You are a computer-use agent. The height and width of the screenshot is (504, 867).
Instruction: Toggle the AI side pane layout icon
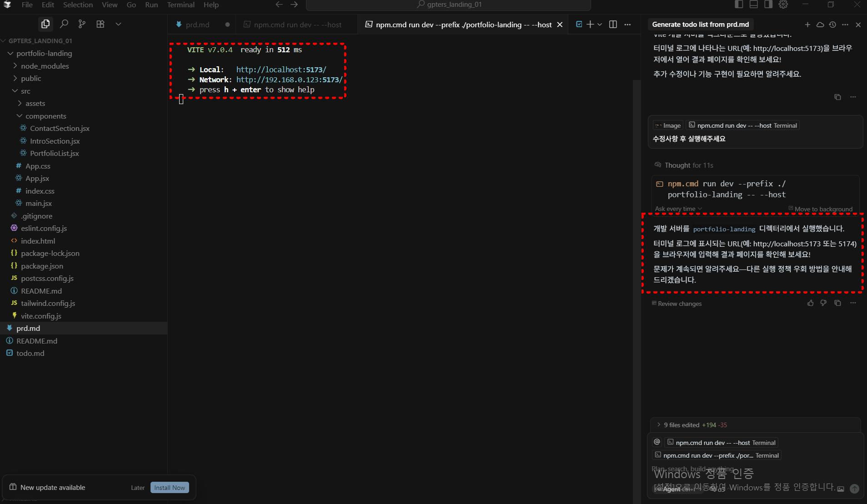pos(768,5)
